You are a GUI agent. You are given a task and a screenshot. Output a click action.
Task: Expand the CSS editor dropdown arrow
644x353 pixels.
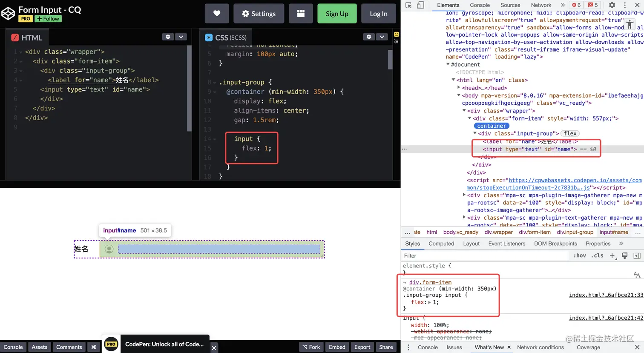382,37
